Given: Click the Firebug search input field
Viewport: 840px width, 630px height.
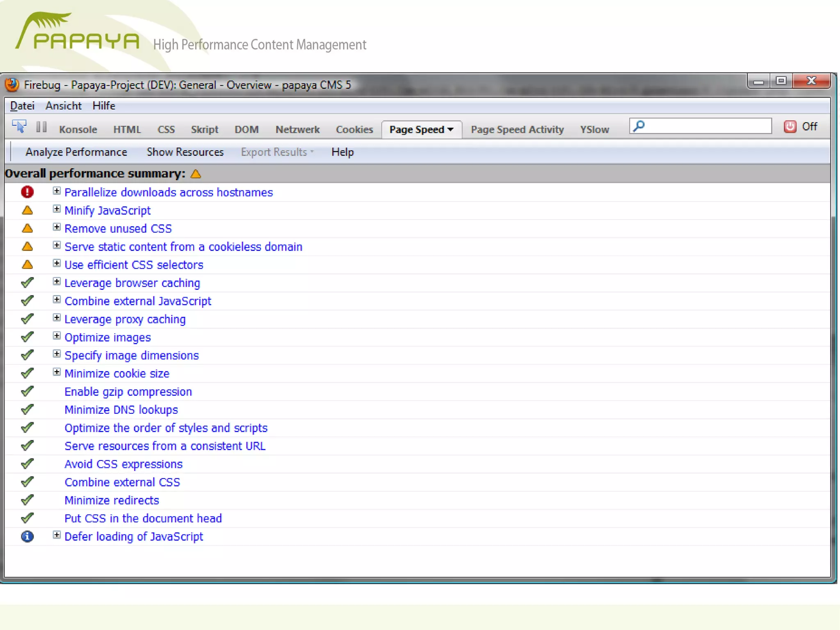Looking at the screenshot, I should click(701, 126).
